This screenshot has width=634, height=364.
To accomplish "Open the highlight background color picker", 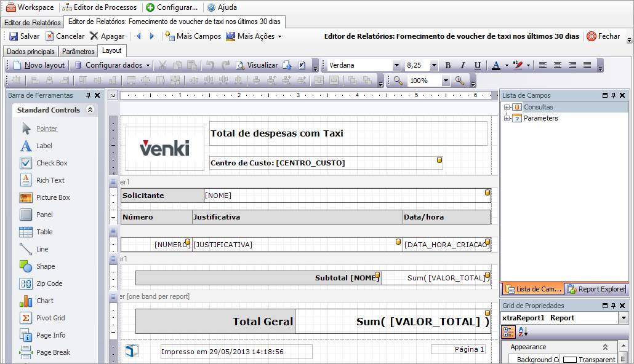I will click(x=518, y=65).
